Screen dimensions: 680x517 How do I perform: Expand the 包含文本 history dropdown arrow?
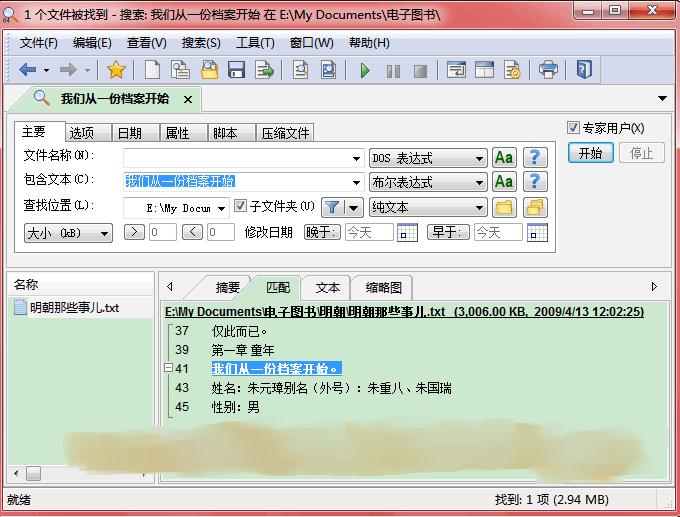point(356,183)
